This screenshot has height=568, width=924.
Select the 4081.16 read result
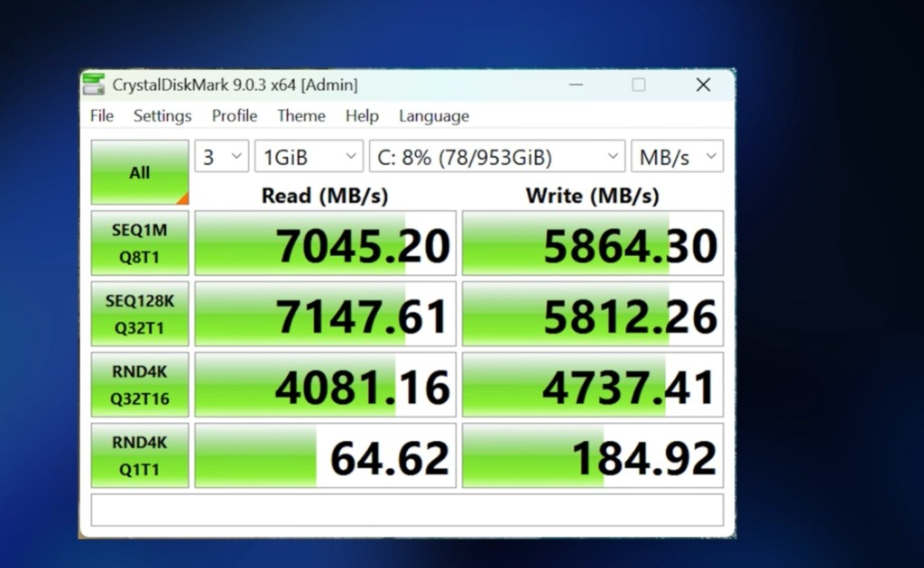click(x=325, y=384)
